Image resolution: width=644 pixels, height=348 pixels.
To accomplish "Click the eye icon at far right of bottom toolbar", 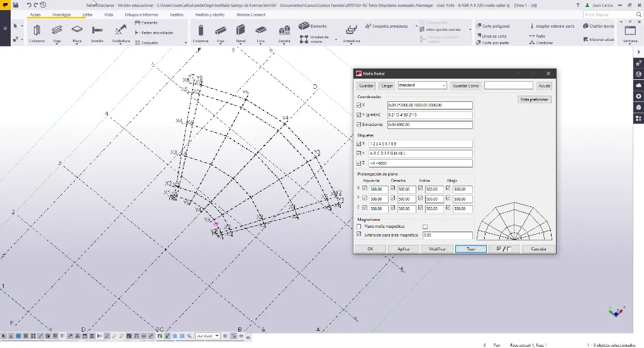I will point(248,337).
